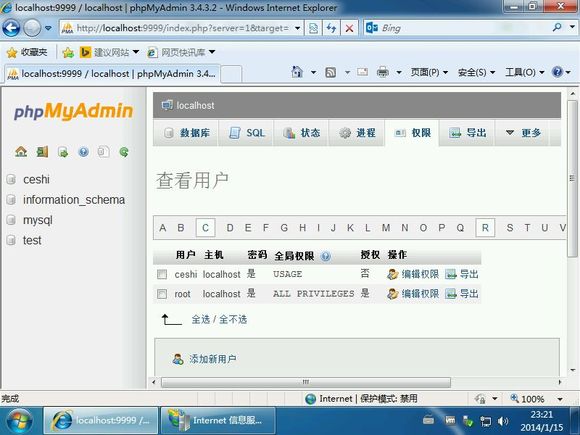The width and height of the screenshot is (580, 435).
Task: Click the horizontal scrollbar thumb
Action: (x=306, y=382)
